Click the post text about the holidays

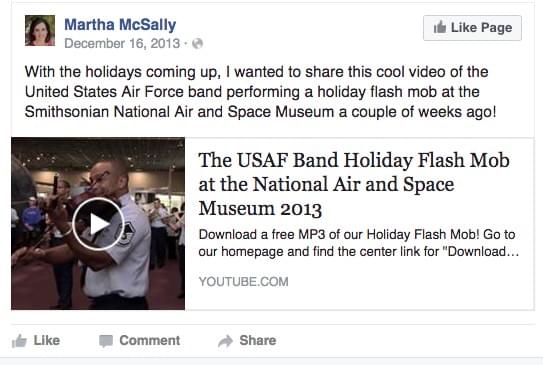[260, 92]
